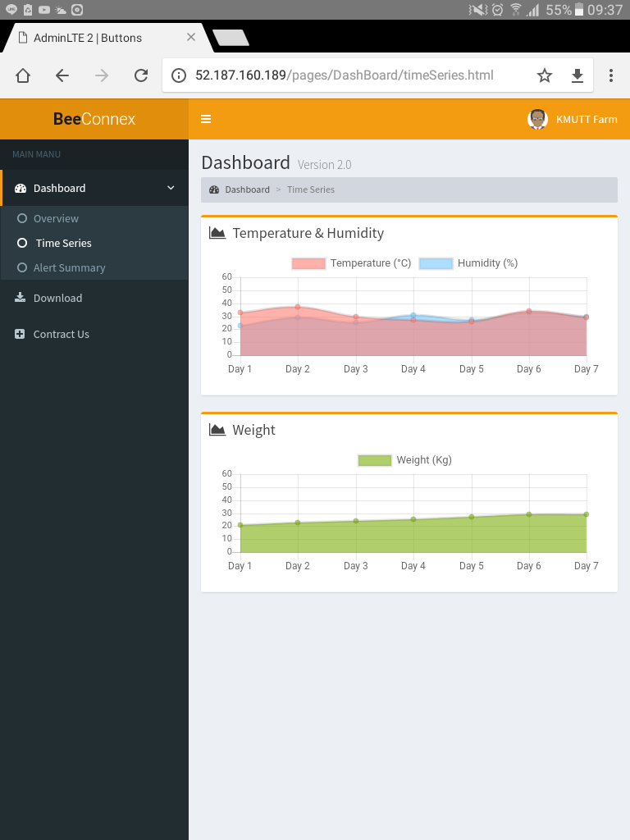
Task: Select Overview in the sidebar
Action: 56,219
